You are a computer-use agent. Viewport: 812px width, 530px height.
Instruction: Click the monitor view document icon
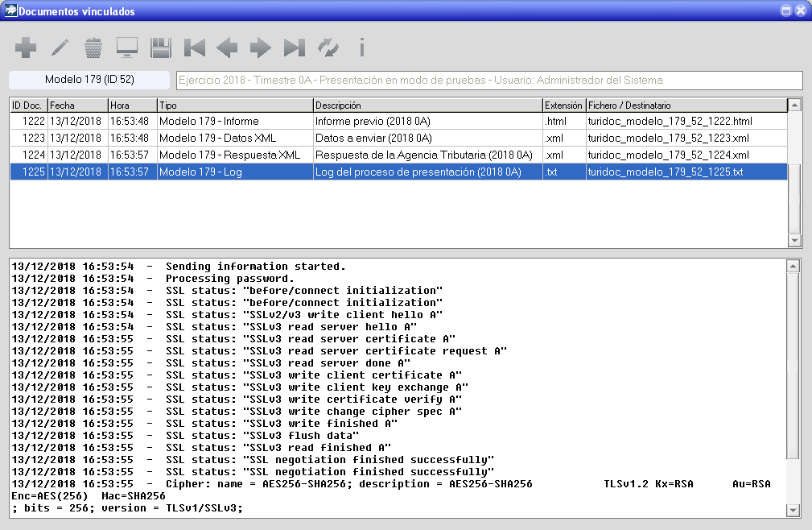pos(127,48)
